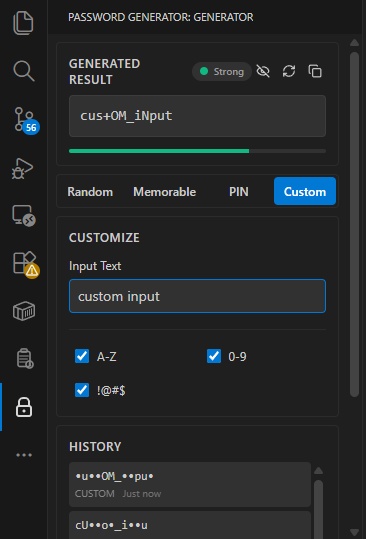Regenerate the password with refresh icon

click(289, 71)
